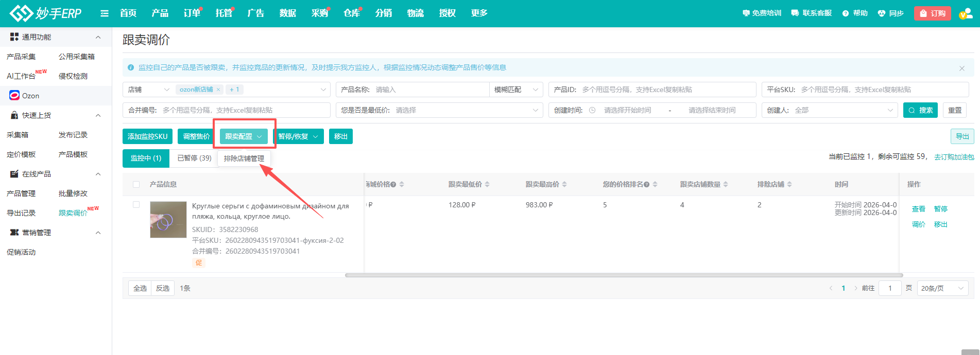Click the 全选 footer button

[x=140, y=288]
